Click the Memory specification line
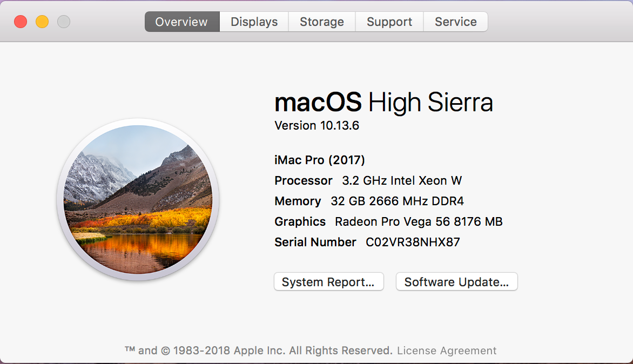Screen dimensions: 633x364 pyautogui.click(x=352, y=201)
